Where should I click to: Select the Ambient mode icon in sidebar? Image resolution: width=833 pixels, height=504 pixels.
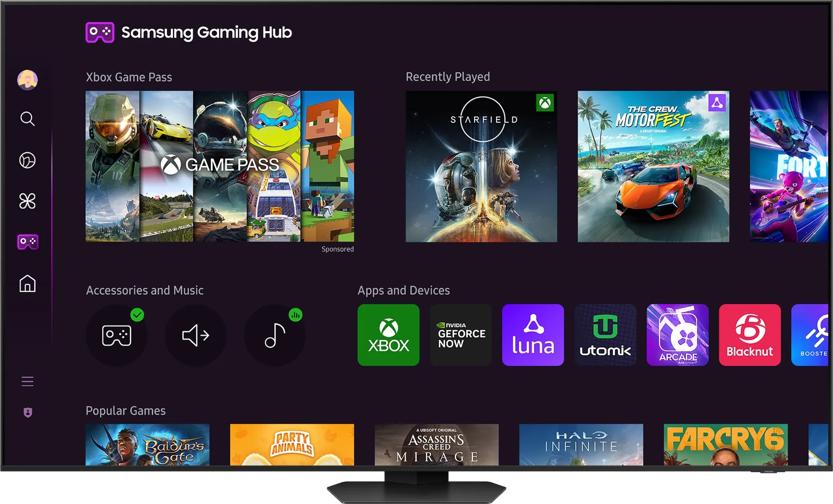pos(27,160)
